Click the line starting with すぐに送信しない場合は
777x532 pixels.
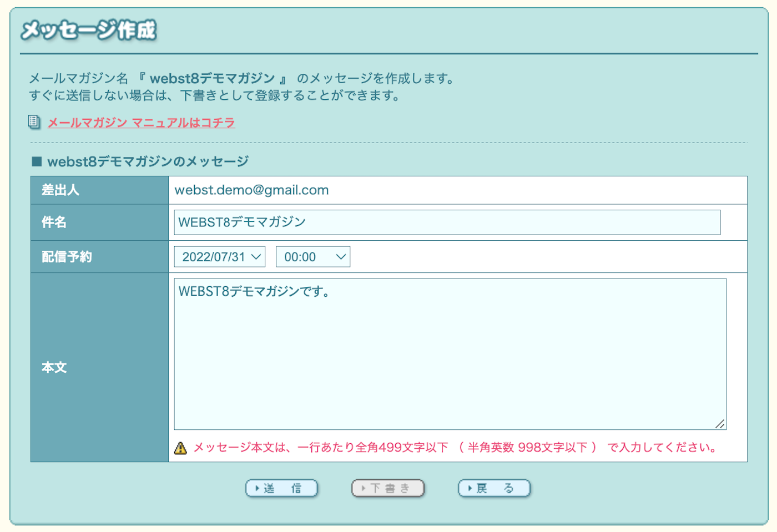pyautogui.click(x=215, y=95)
